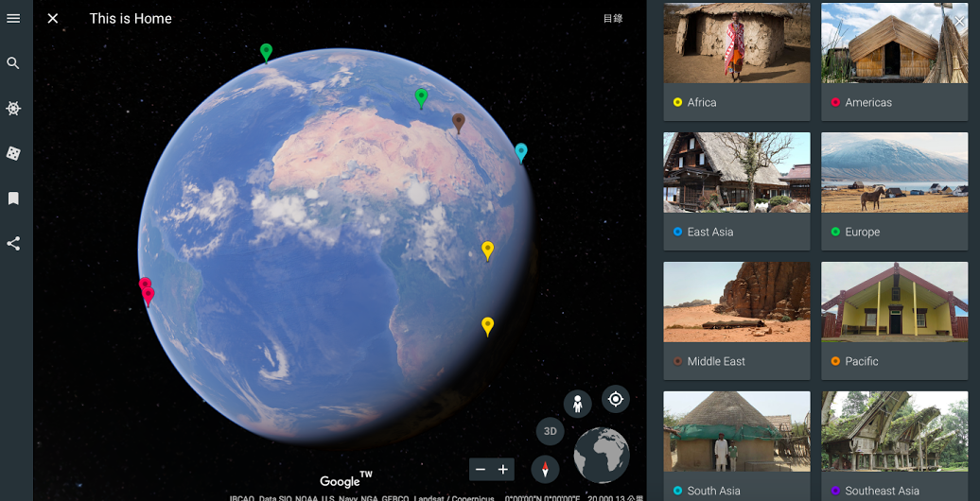Open the Europe horse landscape thumbnail
Screen dimensions: 980x501
click(x=894, y=172)
